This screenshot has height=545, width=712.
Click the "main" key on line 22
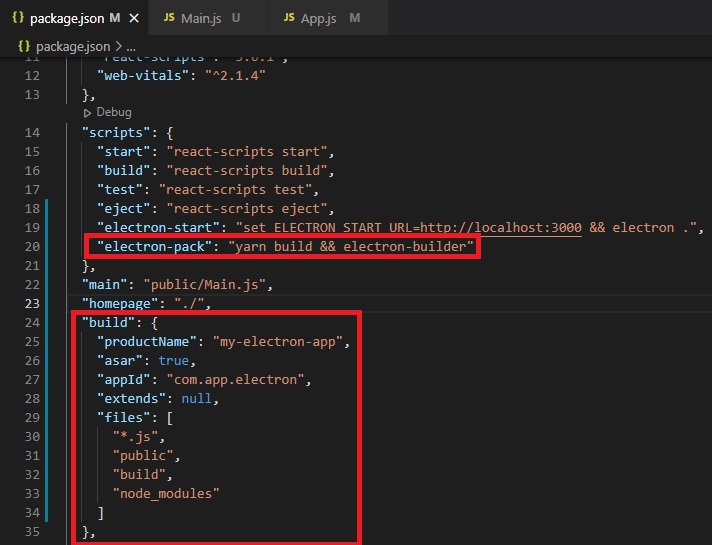pyautogui.click(x=104, y=285)
